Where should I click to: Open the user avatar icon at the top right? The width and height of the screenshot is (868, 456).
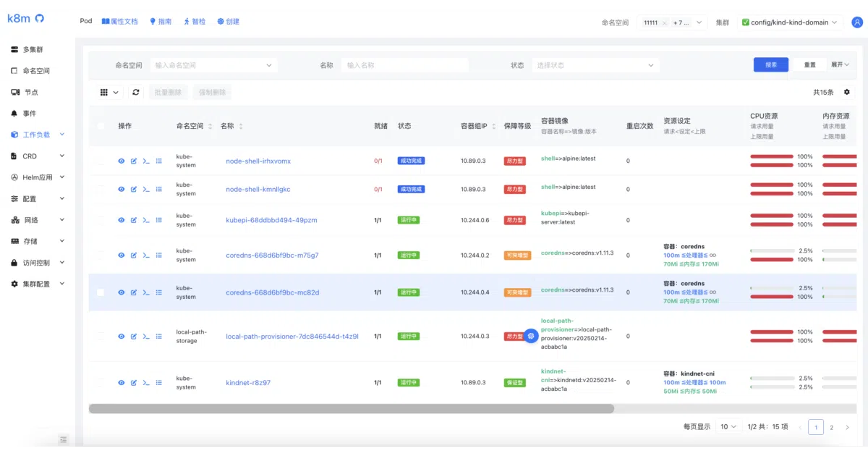pyautogui.click(x=858, y=22)
